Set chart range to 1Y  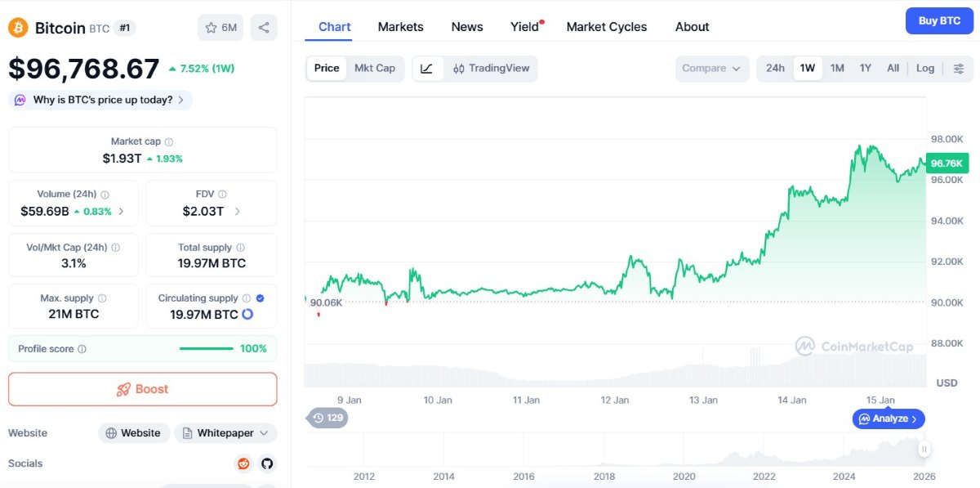(866, 69)
